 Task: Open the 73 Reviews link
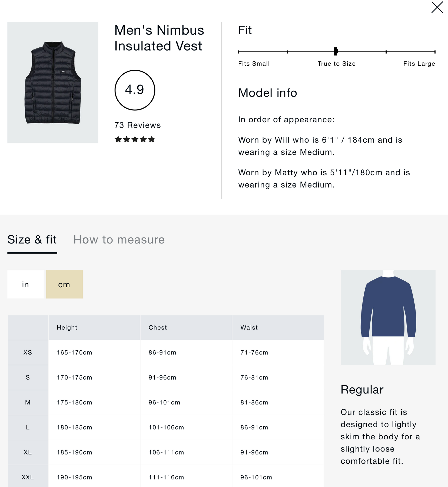tap(137, 125)
